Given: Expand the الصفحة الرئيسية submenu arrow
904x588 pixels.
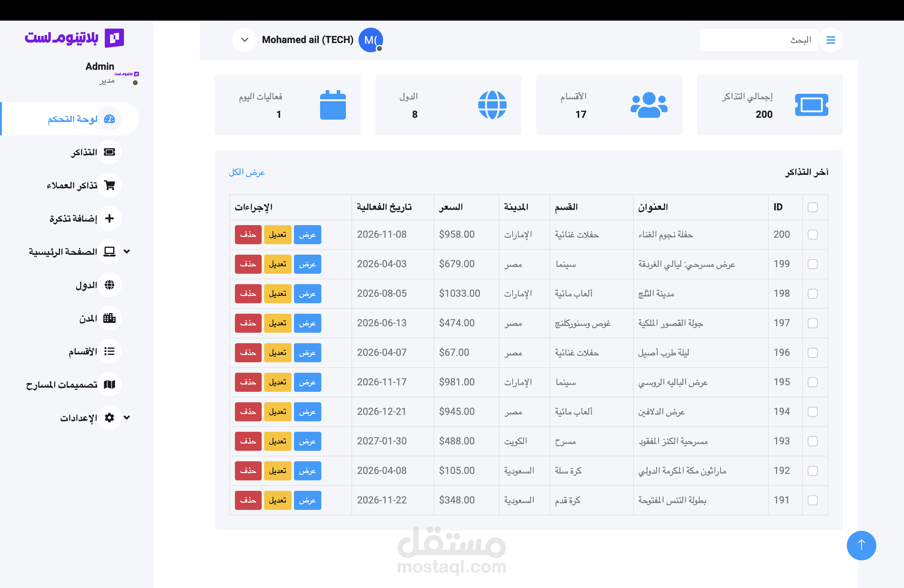Looking at the screenshot, I should coord(127,252).
